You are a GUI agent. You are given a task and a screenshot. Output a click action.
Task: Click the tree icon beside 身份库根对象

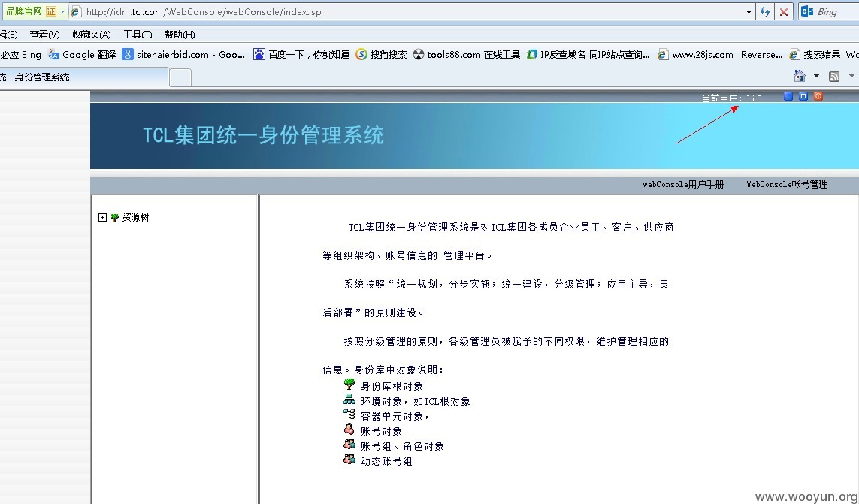(x=349, y=384)
